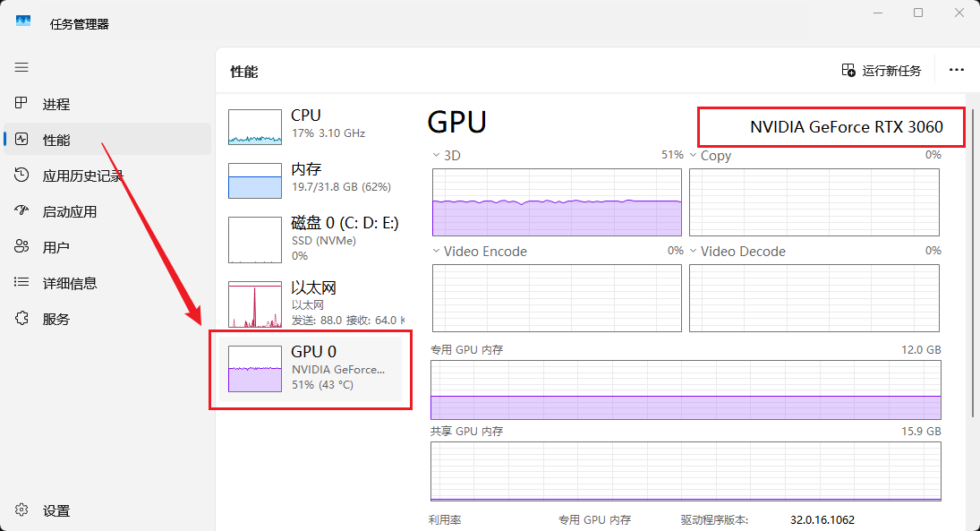Open the hamburger navigation menu
The height and width of the screenshot is (531, 980).
click(x=21, y=67)
